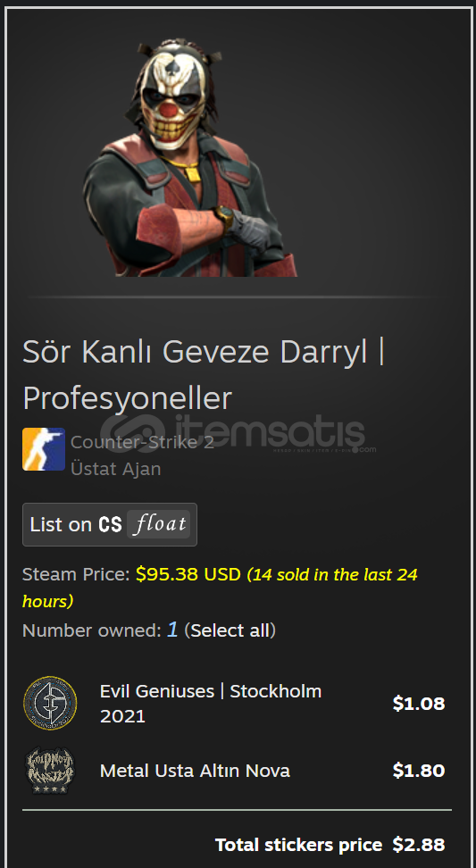The image size is (476, 868).
Task: Click the item title Sör Kanlı Geveze Darryl
Action: [x=195, y=352]
